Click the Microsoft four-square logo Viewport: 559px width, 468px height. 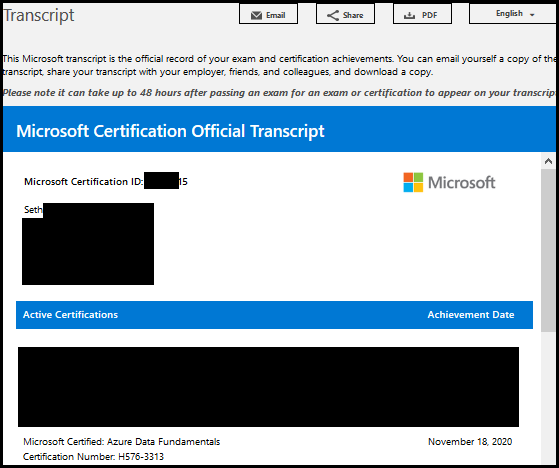pos(413,182)
